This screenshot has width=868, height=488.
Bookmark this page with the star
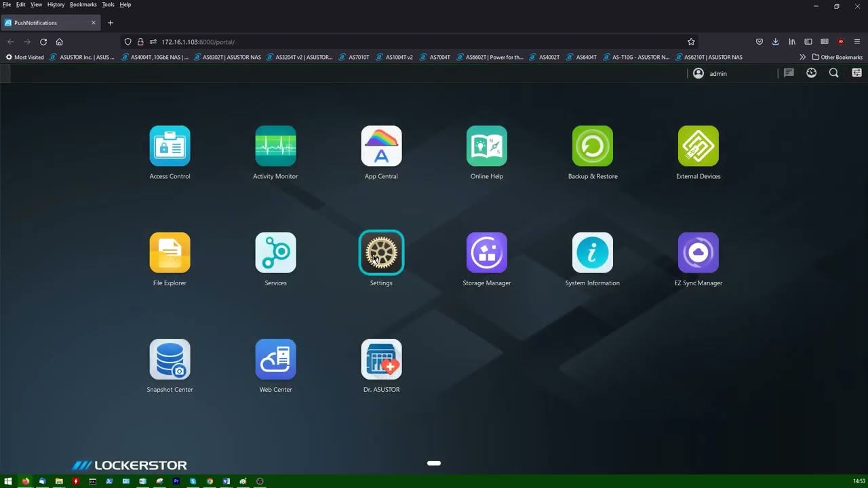tap(691, 41)
